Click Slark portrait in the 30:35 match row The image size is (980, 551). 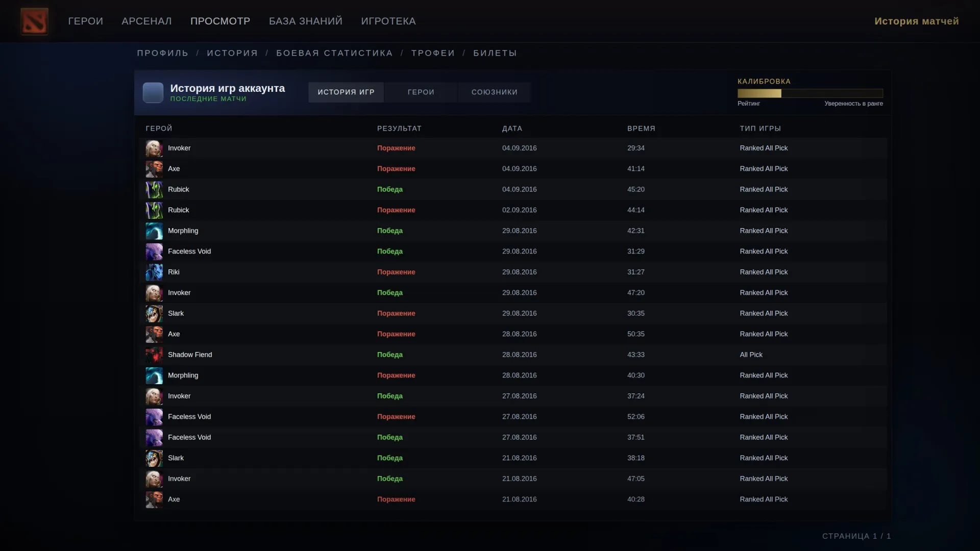[x=154, y=314]
